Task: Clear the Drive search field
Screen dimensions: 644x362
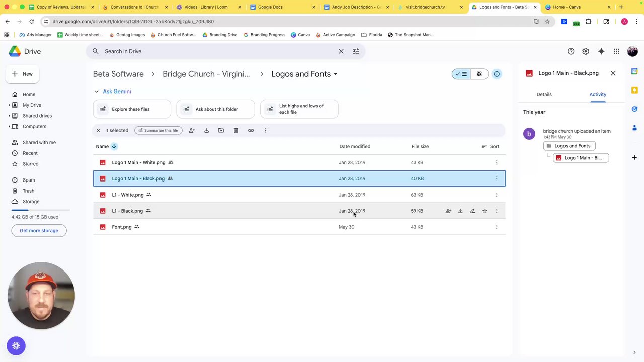Action: [341, 51]
